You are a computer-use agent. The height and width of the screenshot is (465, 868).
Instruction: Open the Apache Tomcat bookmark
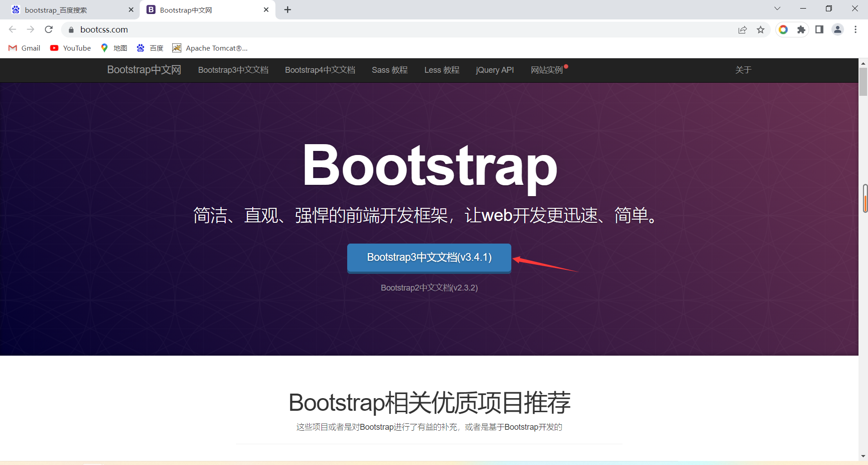210,48
